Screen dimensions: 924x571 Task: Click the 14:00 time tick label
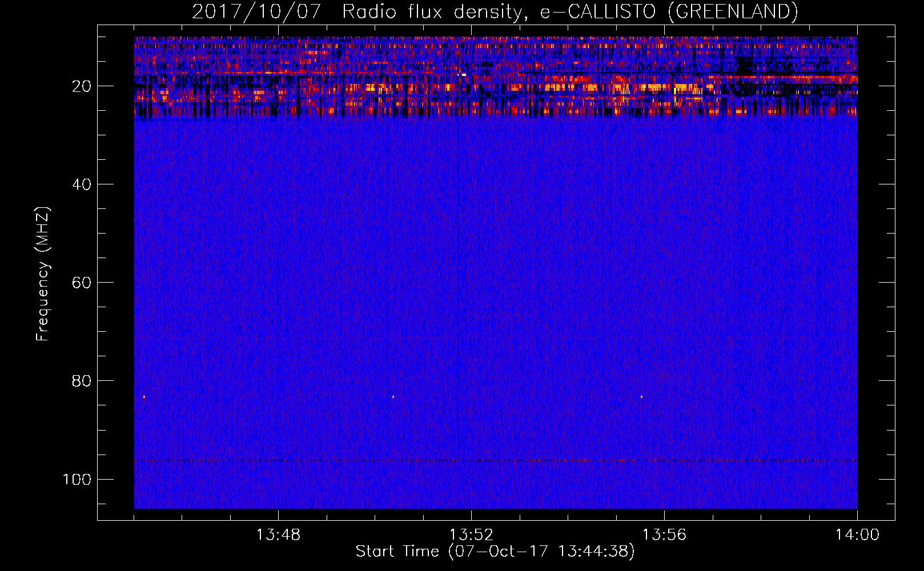[x=857, y=535]
